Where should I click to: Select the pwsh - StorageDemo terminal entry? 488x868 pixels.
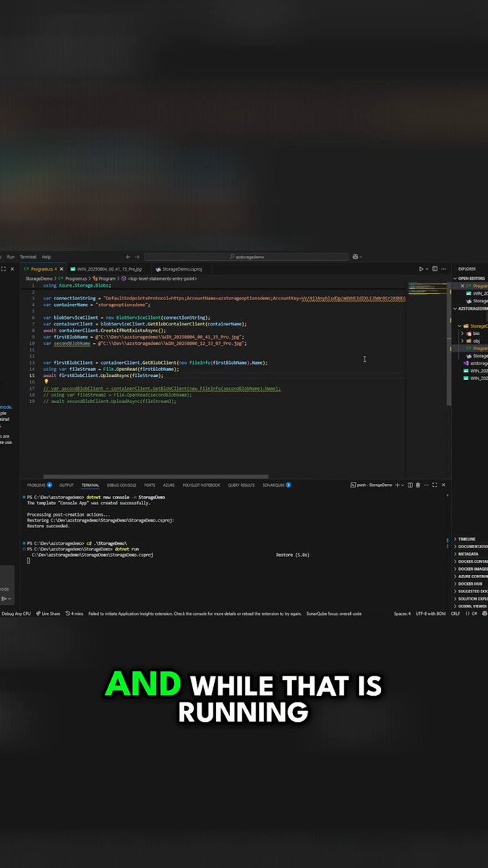pyautogui.click(x=370, y=485)
